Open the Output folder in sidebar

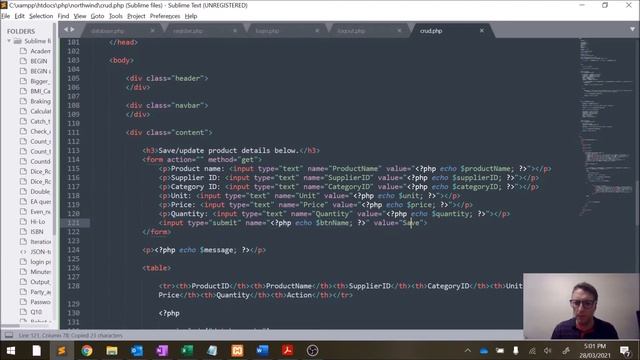(x=40, y=282)
